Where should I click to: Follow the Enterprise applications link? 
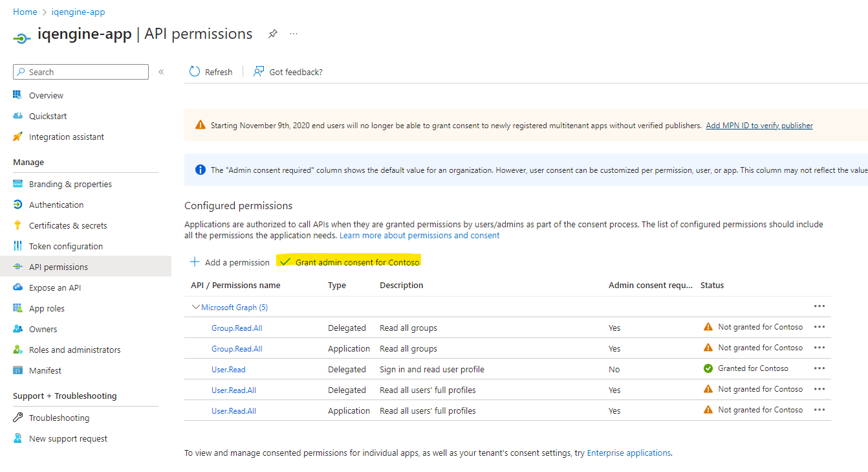pos(629,453)
